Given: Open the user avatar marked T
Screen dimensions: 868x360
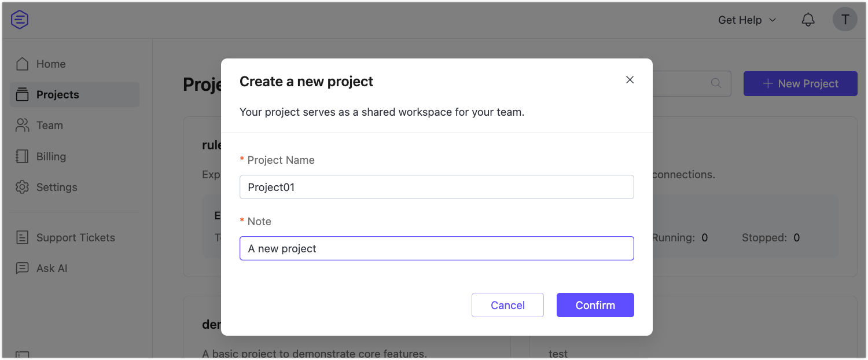Looking at the screenshot, I should click(845, 19).
